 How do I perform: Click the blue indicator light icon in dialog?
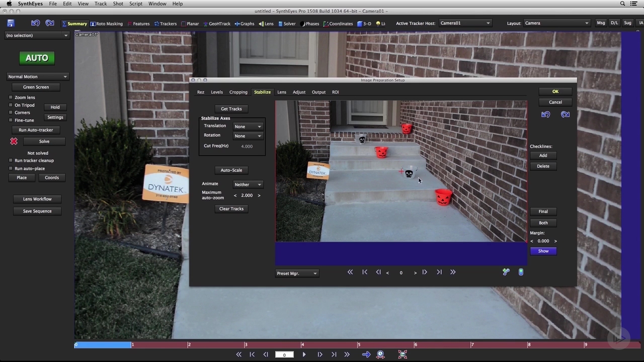pyautogui.click(x=521, y=272)
